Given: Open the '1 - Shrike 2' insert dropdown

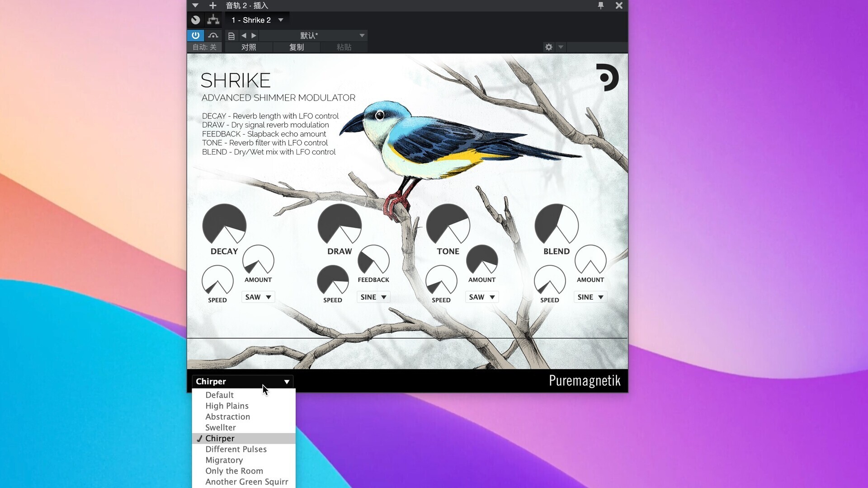Looking at the screenshot, I should pos(257,20).
